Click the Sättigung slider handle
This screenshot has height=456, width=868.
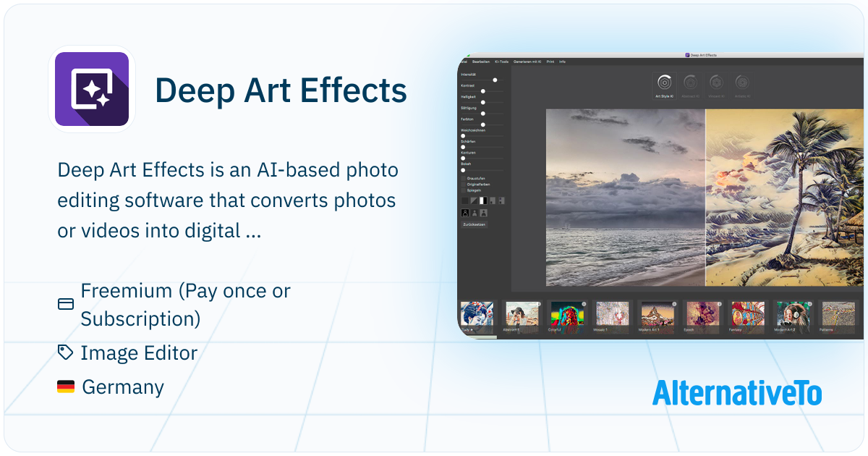pyautogui.click(x=483, y=114)
